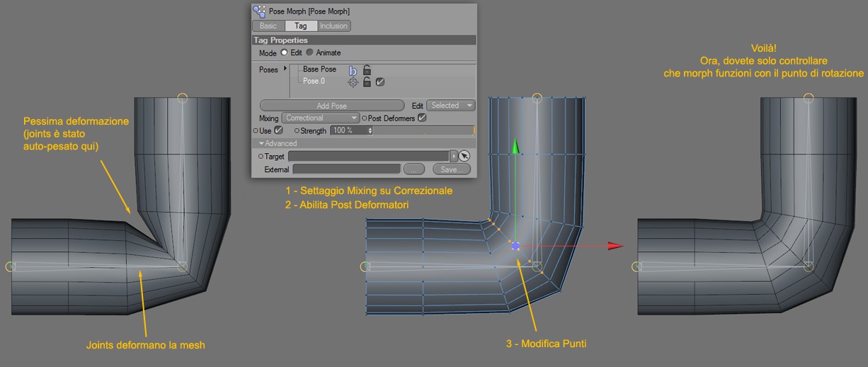Click the Target object picker icon
Screen dimensions: 868x367
tap(464, 156)
